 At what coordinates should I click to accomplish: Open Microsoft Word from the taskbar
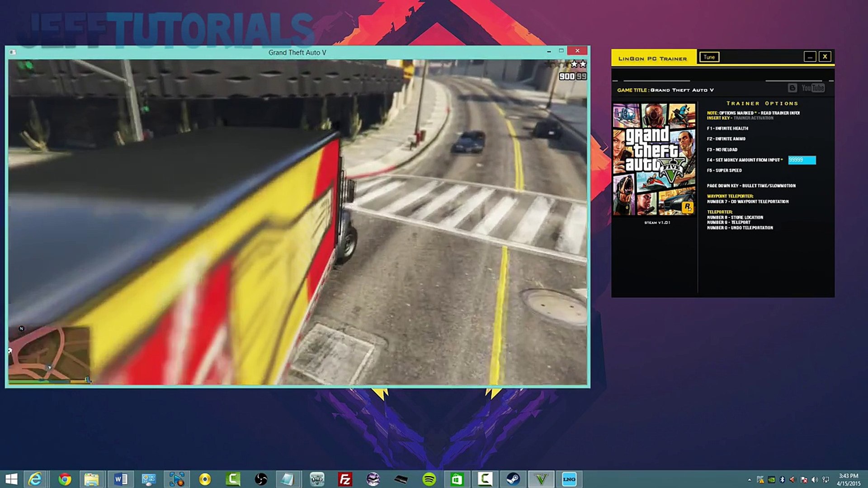click(121, 479)
